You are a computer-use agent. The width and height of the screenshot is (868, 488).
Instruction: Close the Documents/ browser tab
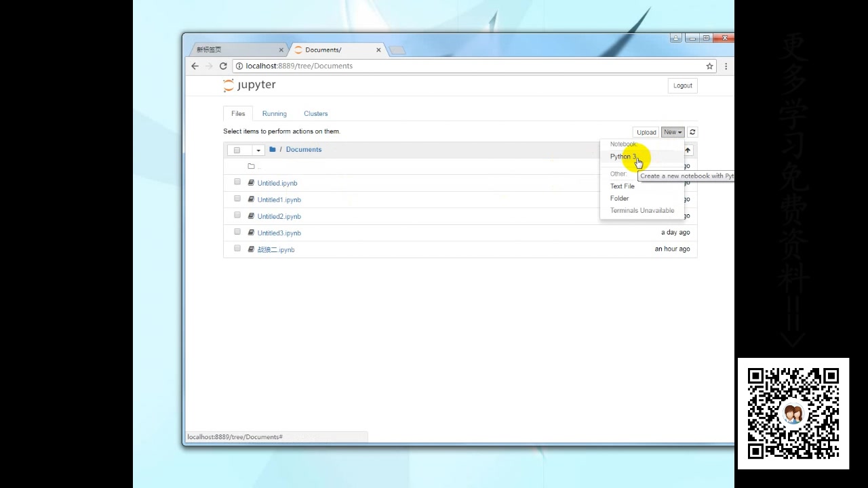378,49
